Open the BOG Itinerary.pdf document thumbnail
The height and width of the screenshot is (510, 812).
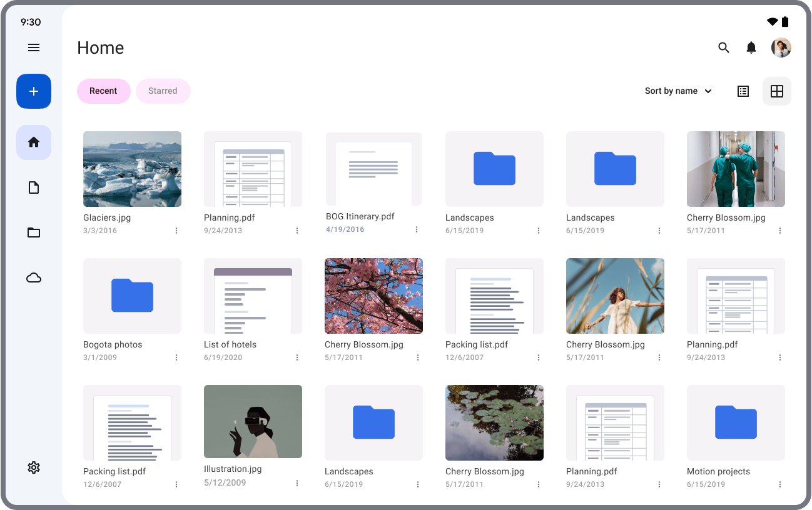[x=374, y=169]
